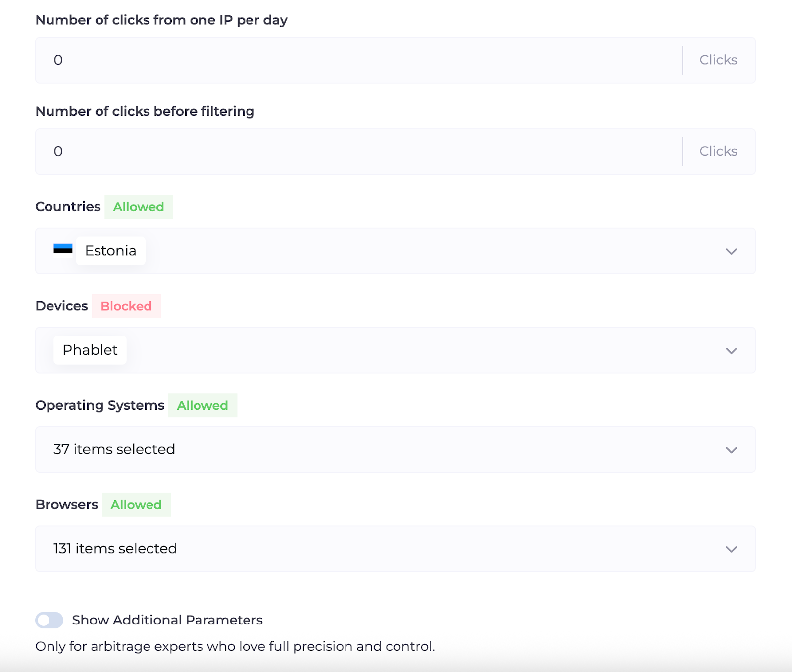Toggle the Operating Systems Allowed badge
792x672 pixels.
pos(202,405)
